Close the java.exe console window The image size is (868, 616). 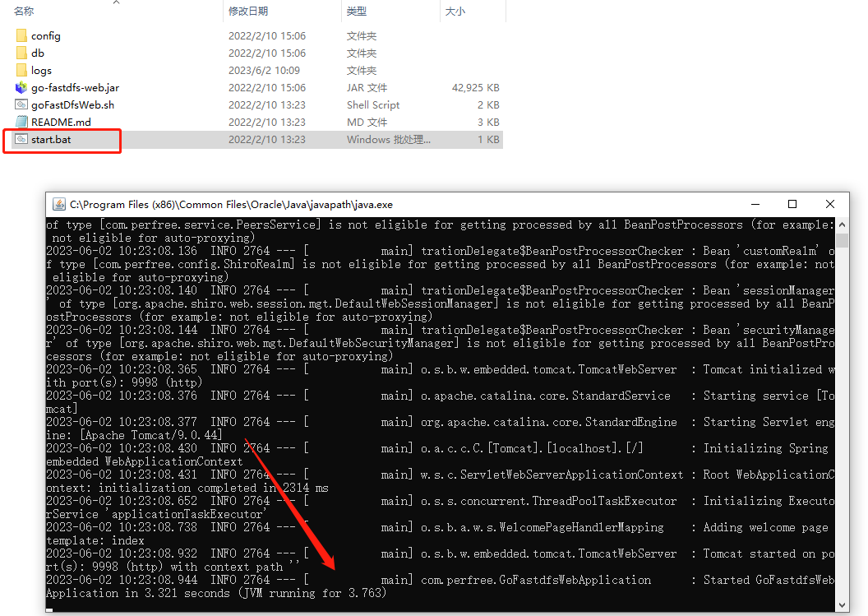[x=830, y=205]
